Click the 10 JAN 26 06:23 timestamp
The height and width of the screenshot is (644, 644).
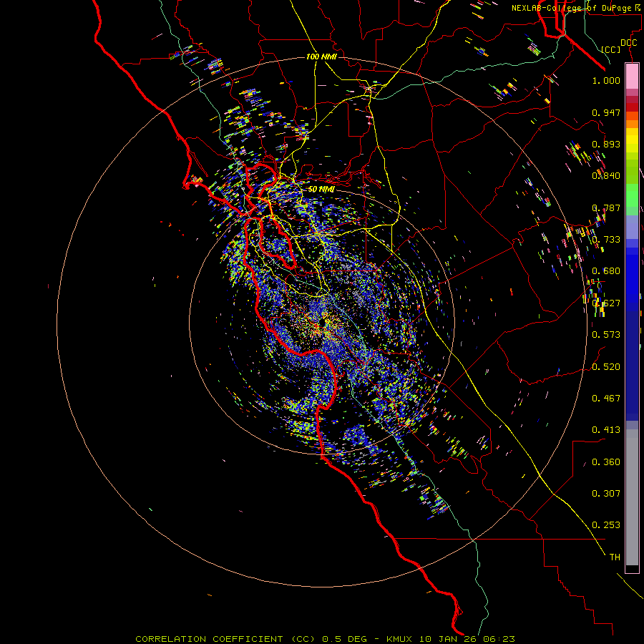467,639
